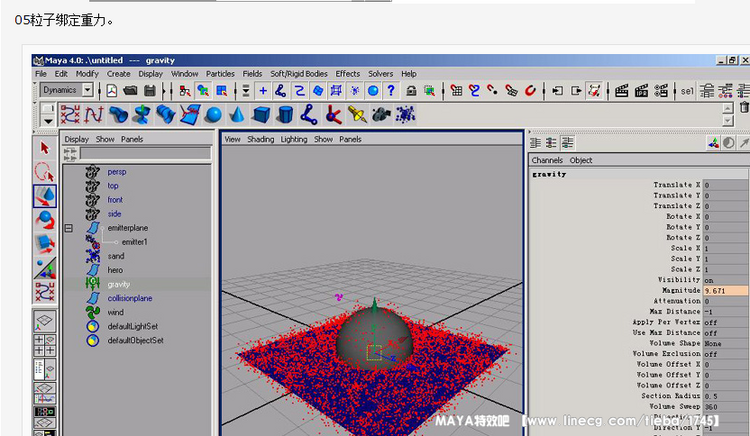This screenshot has width=750, height=436.
Task: Switch to single perspective view layout
Action: pyautogui.click(x=44, y=321)
